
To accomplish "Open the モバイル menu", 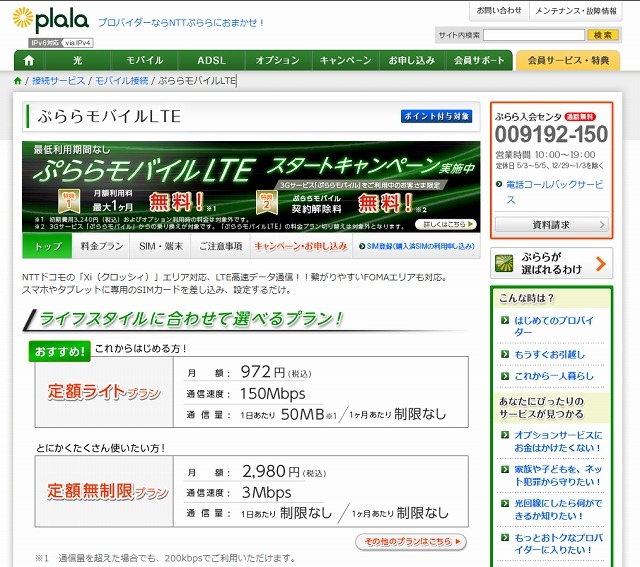I will tap(144, 60).
